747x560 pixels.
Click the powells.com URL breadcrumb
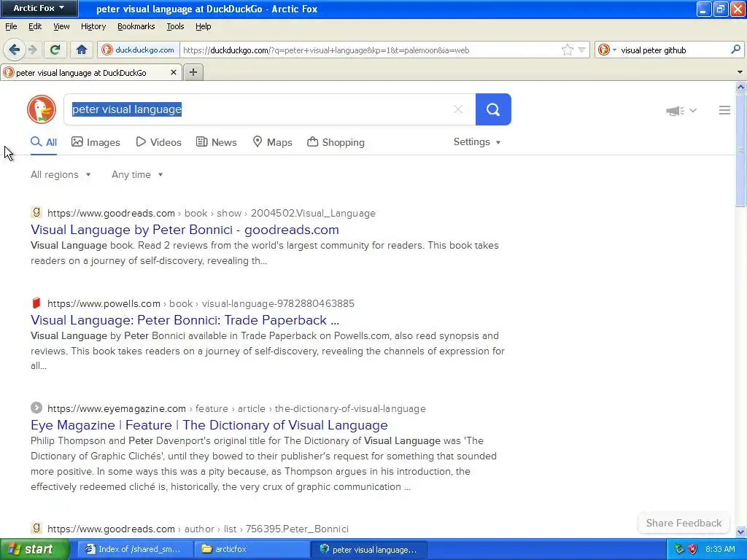(x=201, y=304)
